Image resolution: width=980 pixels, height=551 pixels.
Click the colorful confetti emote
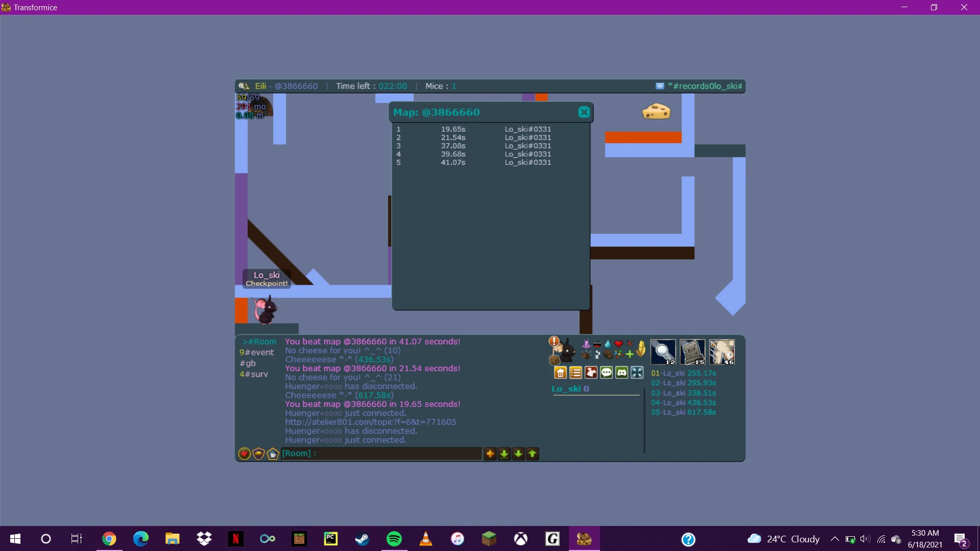(x=618, y=354)
